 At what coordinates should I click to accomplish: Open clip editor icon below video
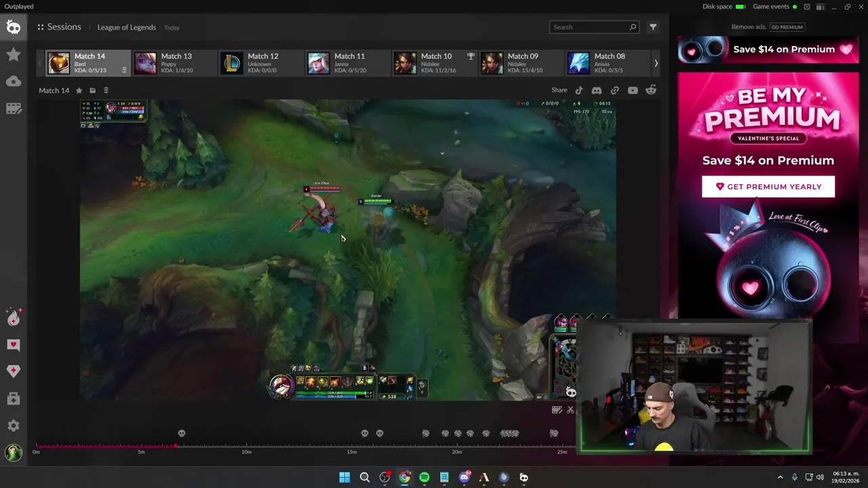[x=557, y=409]
